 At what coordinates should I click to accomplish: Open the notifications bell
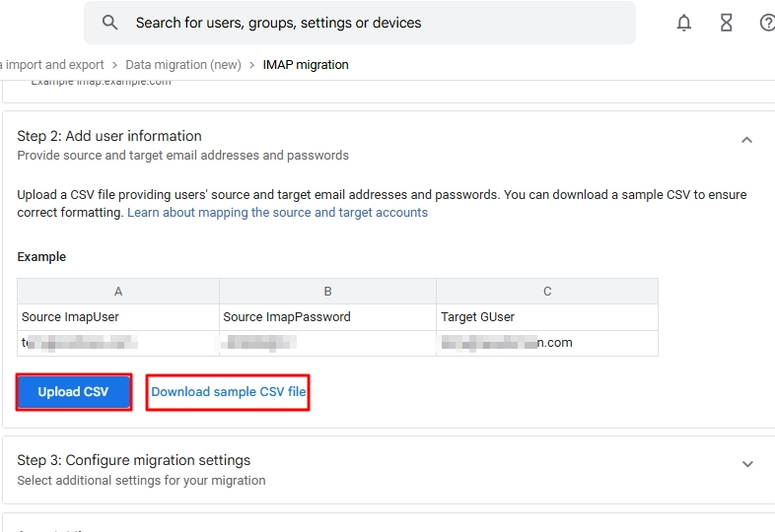click(683, 23)
